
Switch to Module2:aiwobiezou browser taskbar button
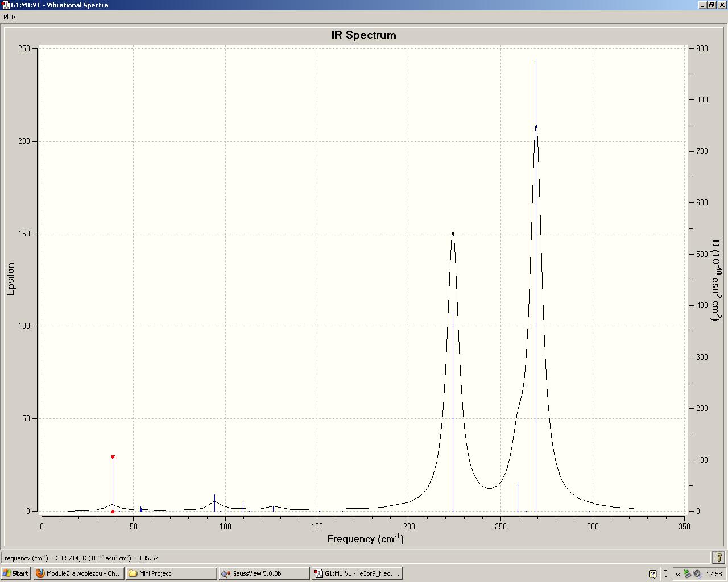point(78,573)
